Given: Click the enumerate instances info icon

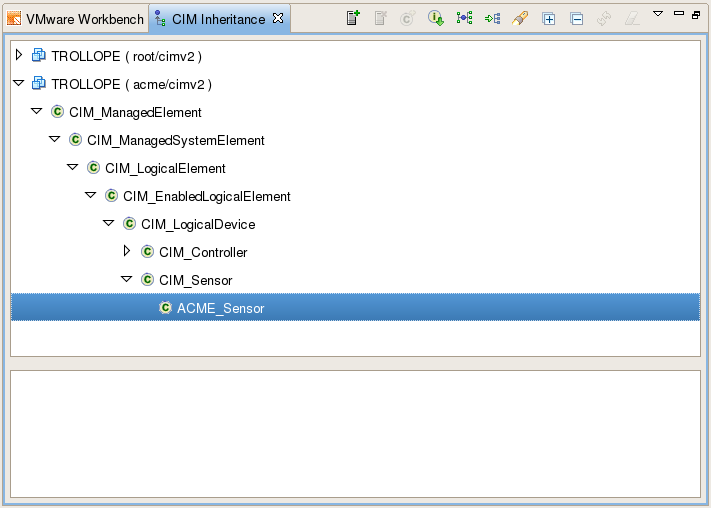Looking at the screenshot, I should [436, 18].
